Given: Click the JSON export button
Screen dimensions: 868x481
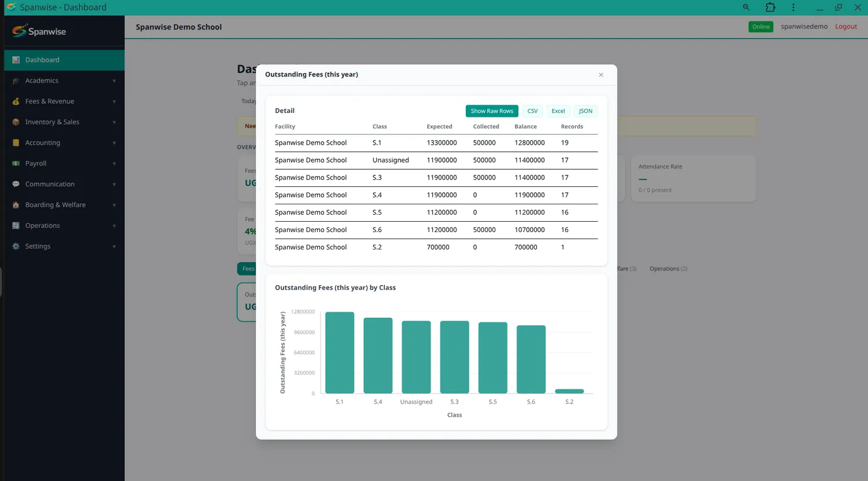Looking at the screenshot, I should point(586,111).
